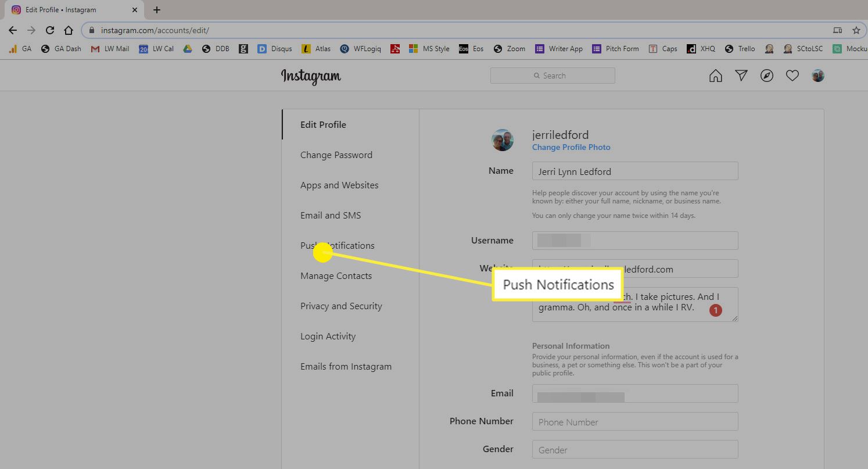Go to Instagram home feed icon
Screen dimensions: 868x469
pos(716,76)
